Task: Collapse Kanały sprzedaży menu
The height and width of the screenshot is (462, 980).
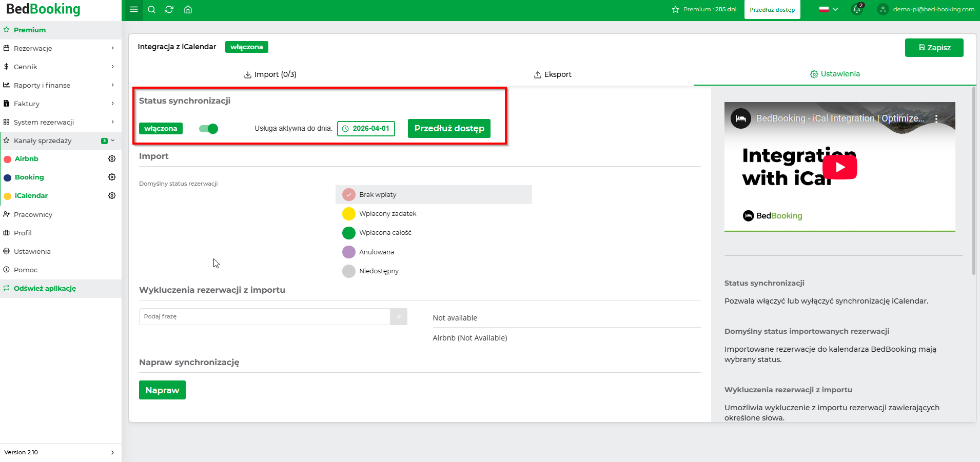Action: (x=61, y=140)
